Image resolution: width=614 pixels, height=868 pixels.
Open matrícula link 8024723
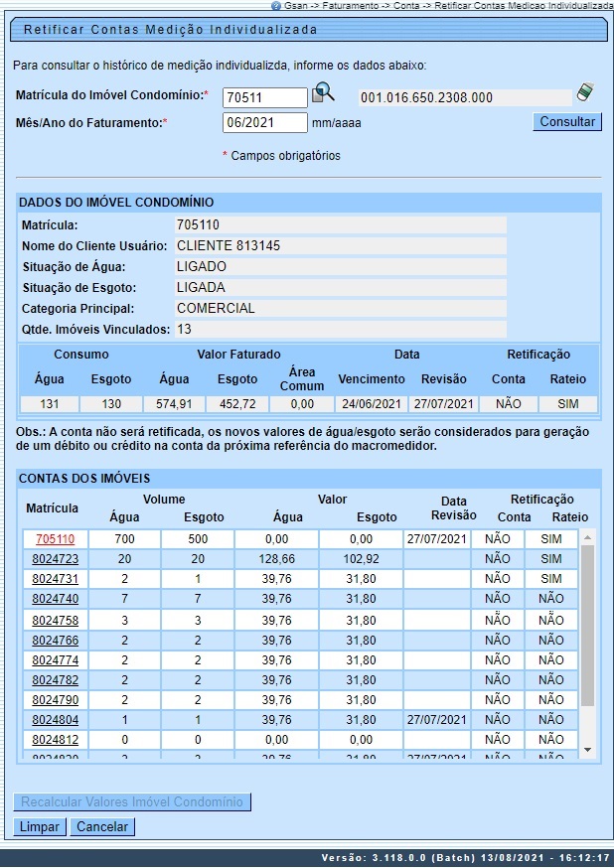point(55,559)
